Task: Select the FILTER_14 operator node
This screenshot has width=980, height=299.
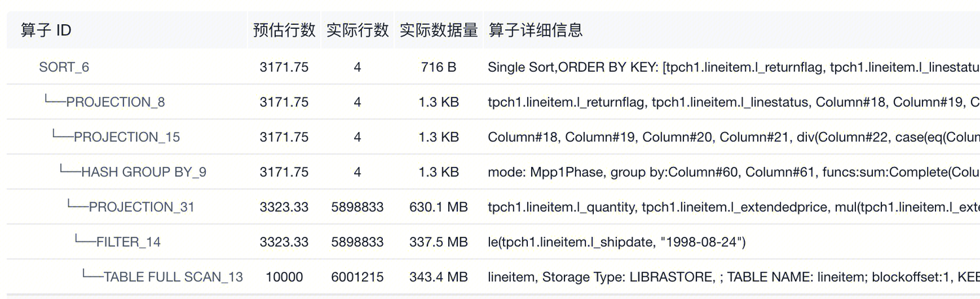Action: tap(128, 242)
